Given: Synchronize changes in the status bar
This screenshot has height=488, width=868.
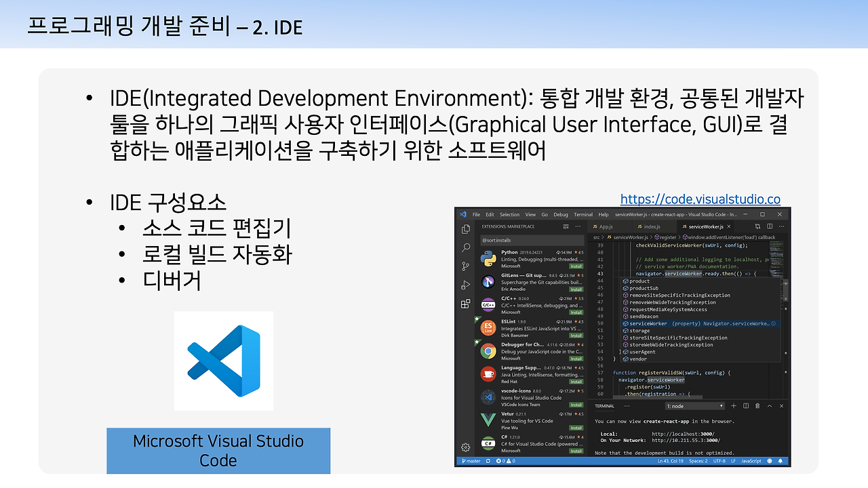Looking at the screenshot, I should (x=488, y=461).
